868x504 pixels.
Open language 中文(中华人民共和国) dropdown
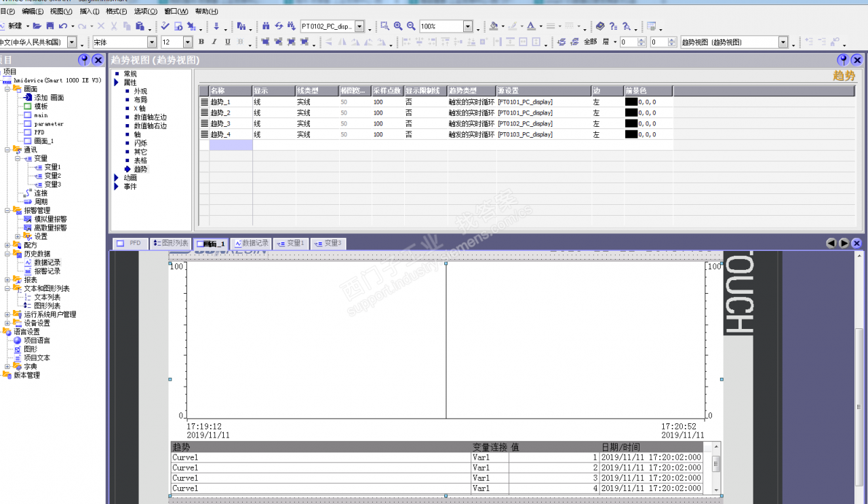pyautogui.click(x=73, y=42)
